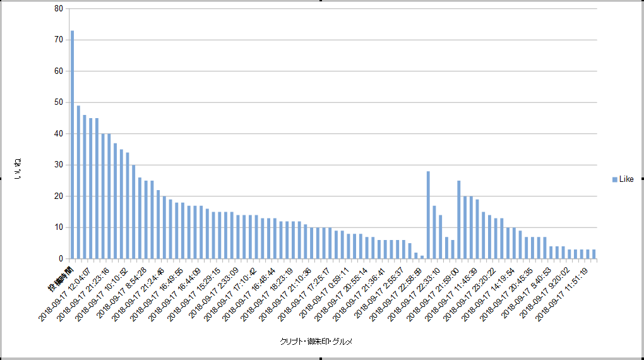Screen dimensions: 644x360
Task: Click the right-middle chart resize handle
Action: coord(642,180)
